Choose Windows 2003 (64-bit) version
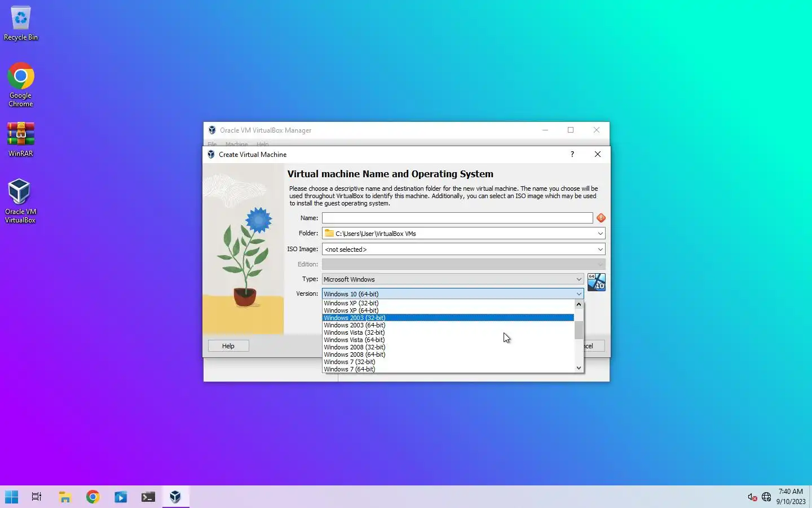This screenshot has height=508, width=812. point(448,325)
